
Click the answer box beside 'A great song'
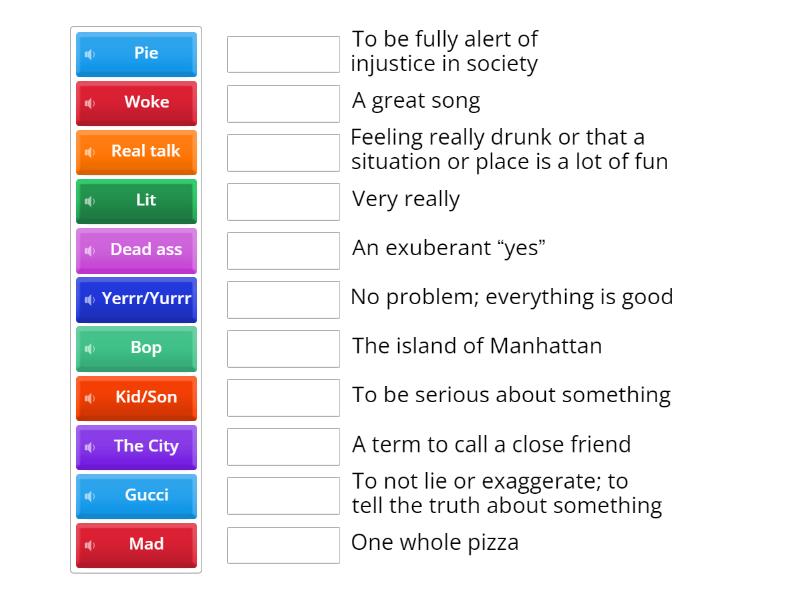[x=283, y=103]
